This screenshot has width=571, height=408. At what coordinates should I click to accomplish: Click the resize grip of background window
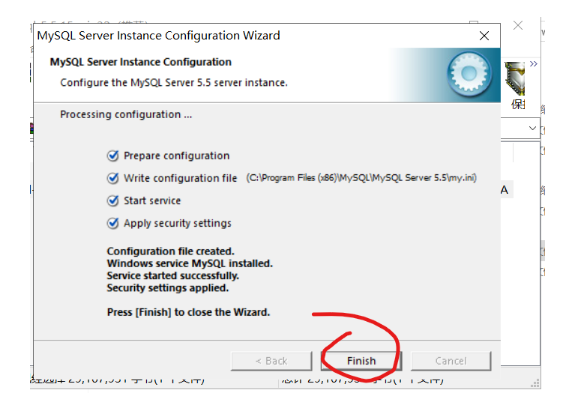(535, 383)
